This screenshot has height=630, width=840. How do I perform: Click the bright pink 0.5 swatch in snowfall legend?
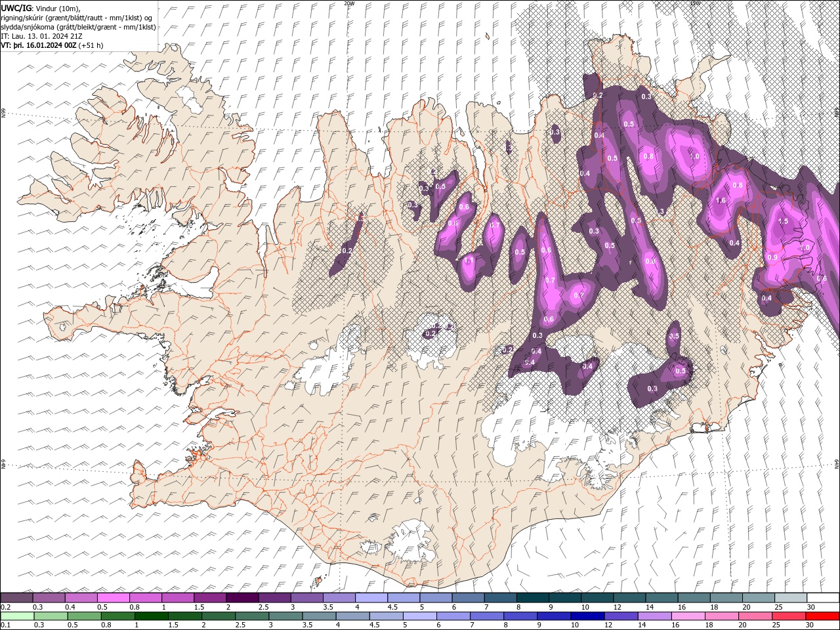(114, 598)
